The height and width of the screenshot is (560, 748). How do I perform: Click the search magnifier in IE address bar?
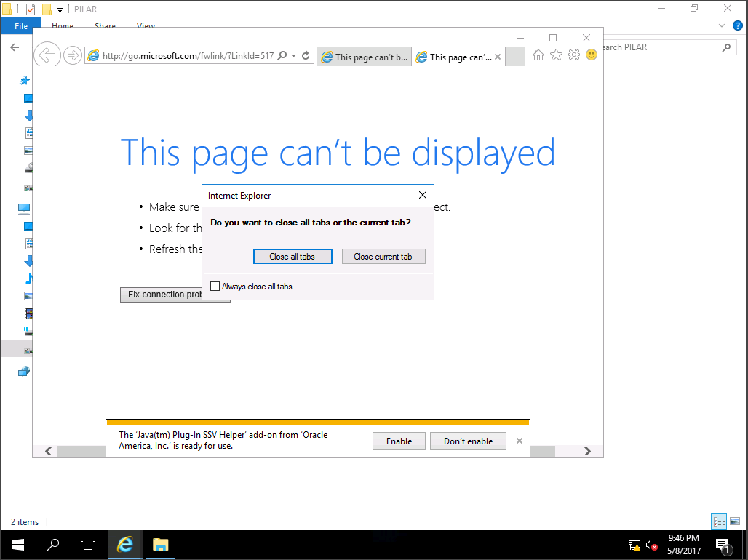pyautogui.click(x=282, y=55)
